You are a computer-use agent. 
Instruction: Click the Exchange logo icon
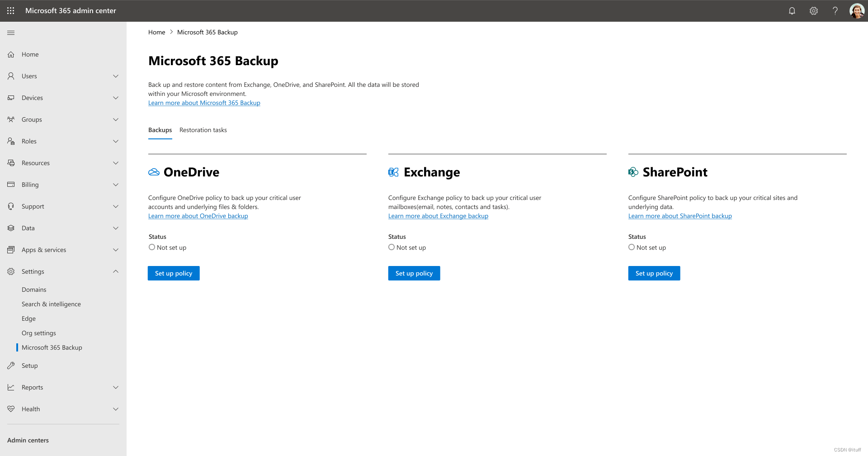[x=393, y=172]
